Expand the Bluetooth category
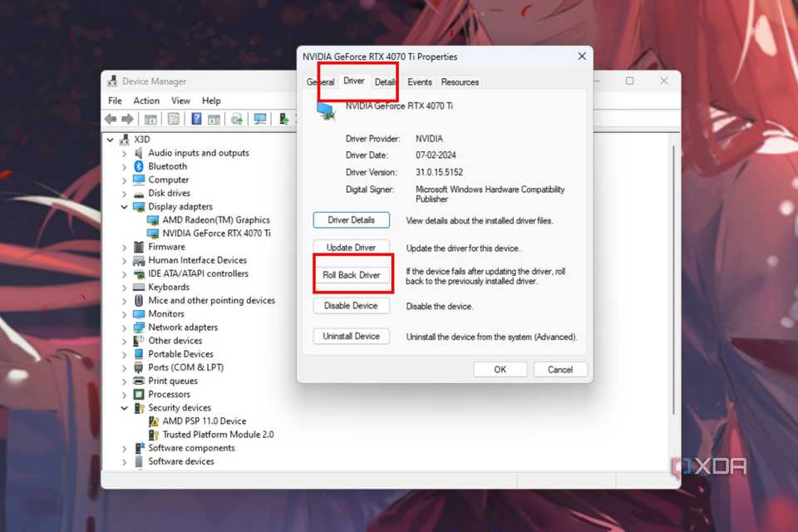 125,165
